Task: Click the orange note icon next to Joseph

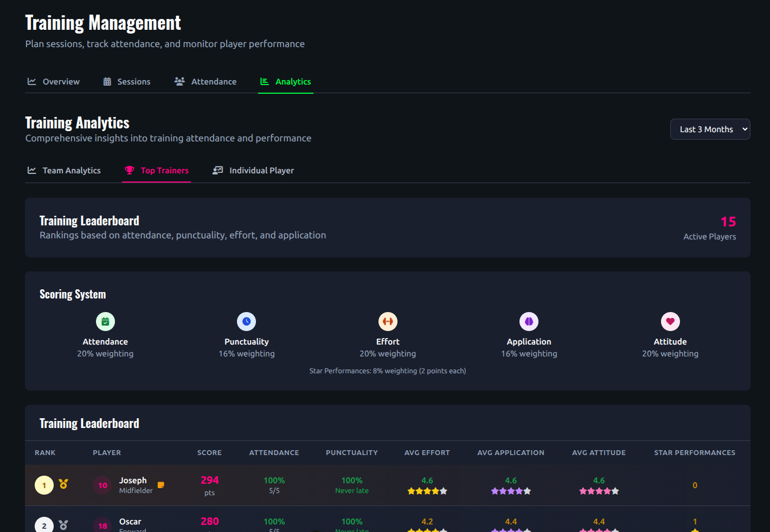Action: (x=161, y=485)
